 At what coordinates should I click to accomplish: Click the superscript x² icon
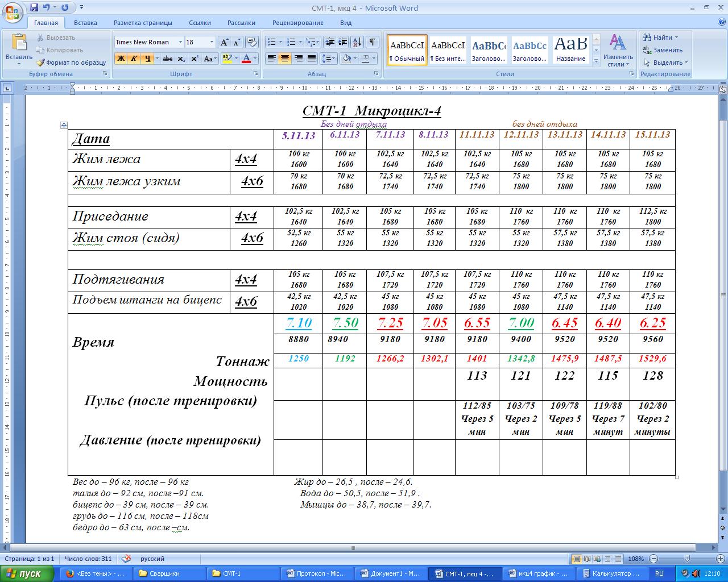[x=195, y=59]
